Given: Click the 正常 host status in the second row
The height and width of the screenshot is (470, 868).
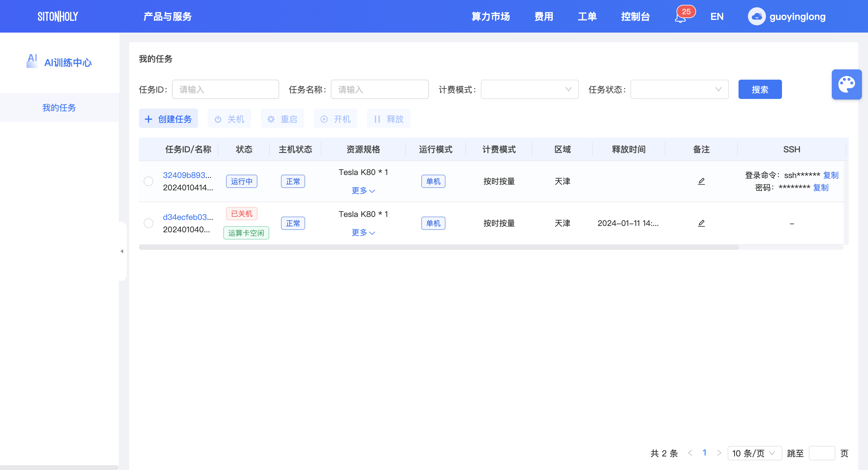Looking at the screenshot, I should pos(293,223).
